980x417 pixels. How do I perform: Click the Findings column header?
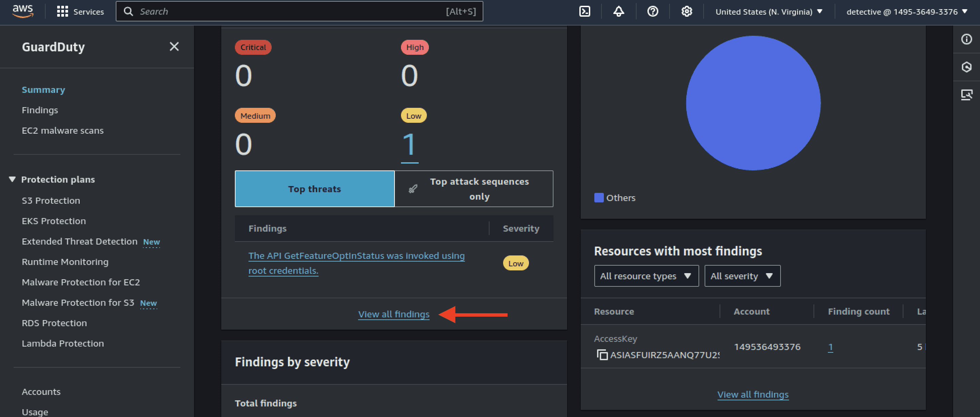268,229
